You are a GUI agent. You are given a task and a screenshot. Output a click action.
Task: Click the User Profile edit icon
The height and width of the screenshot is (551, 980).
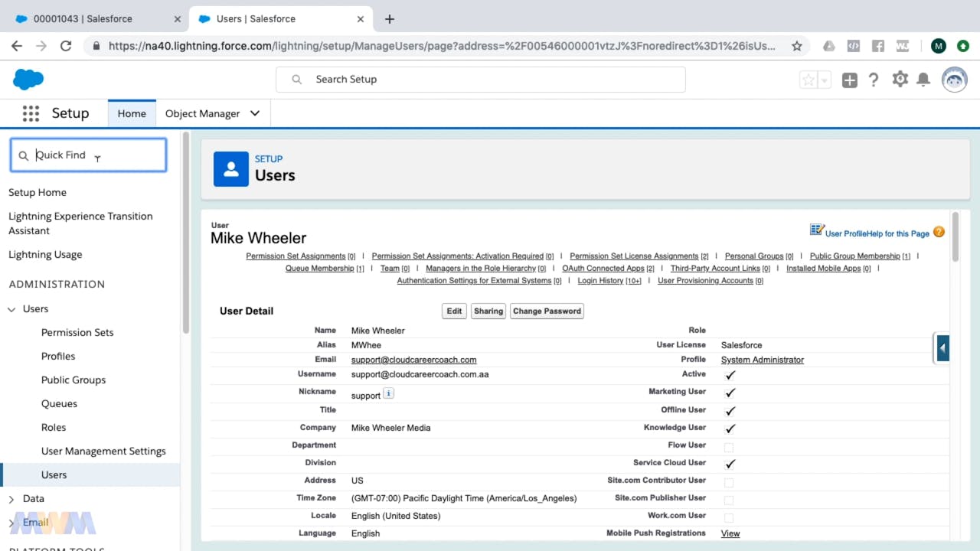click(817, 228)
